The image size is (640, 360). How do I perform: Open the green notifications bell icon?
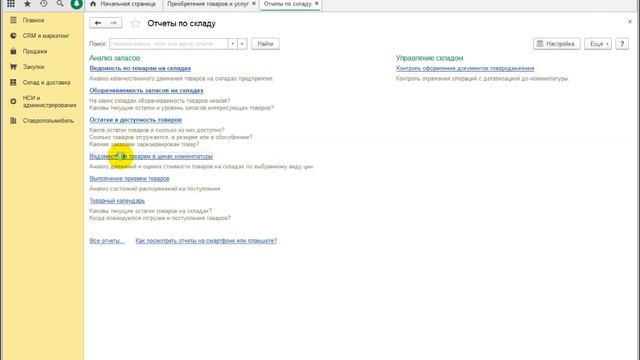76,4
